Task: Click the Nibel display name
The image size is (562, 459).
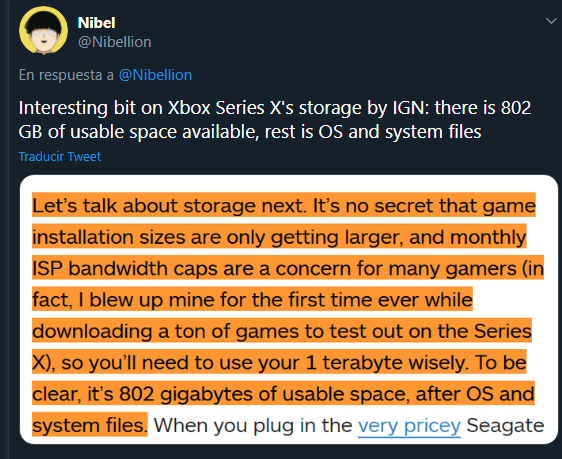Action: click(x=96, y=23)
